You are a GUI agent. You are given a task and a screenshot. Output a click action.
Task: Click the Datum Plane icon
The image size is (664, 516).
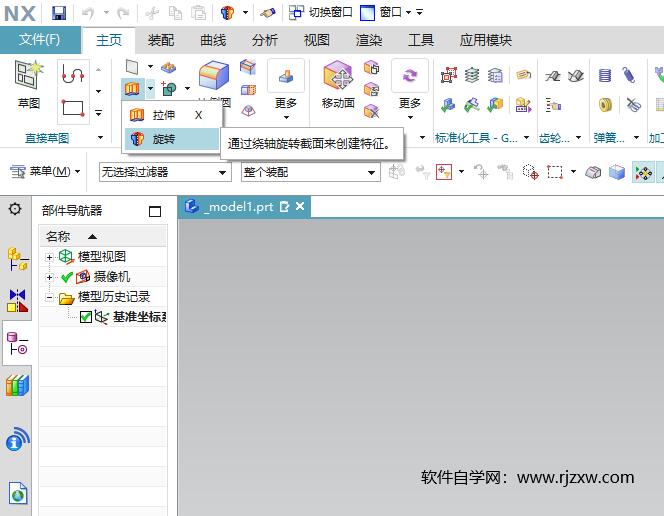click(x=132, y=67)
